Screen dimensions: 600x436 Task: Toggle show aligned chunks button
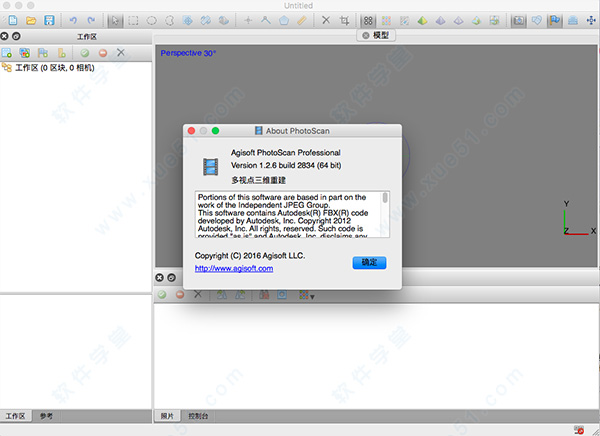coord(573,20)
